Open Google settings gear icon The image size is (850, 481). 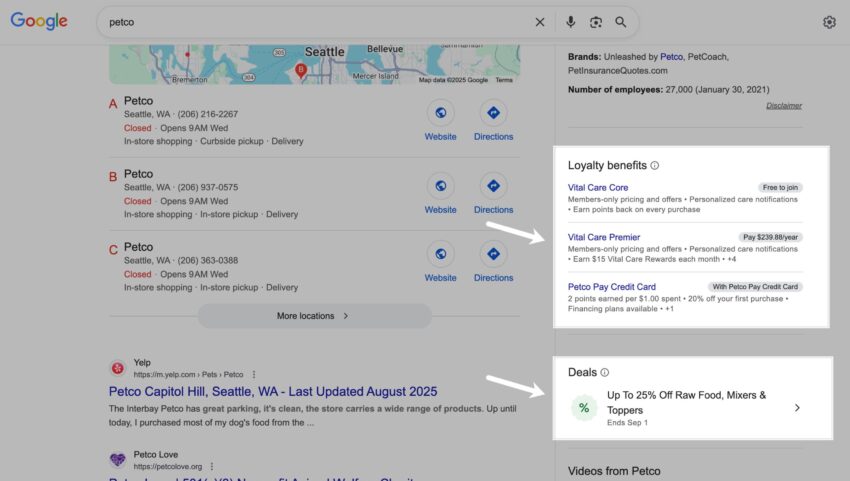click(829, 22)
